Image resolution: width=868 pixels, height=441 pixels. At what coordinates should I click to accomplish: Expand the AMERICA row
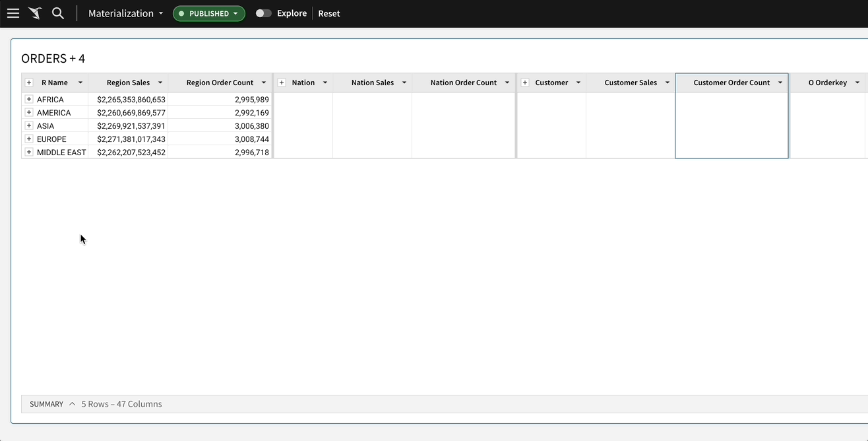click(x=29, y=112)
